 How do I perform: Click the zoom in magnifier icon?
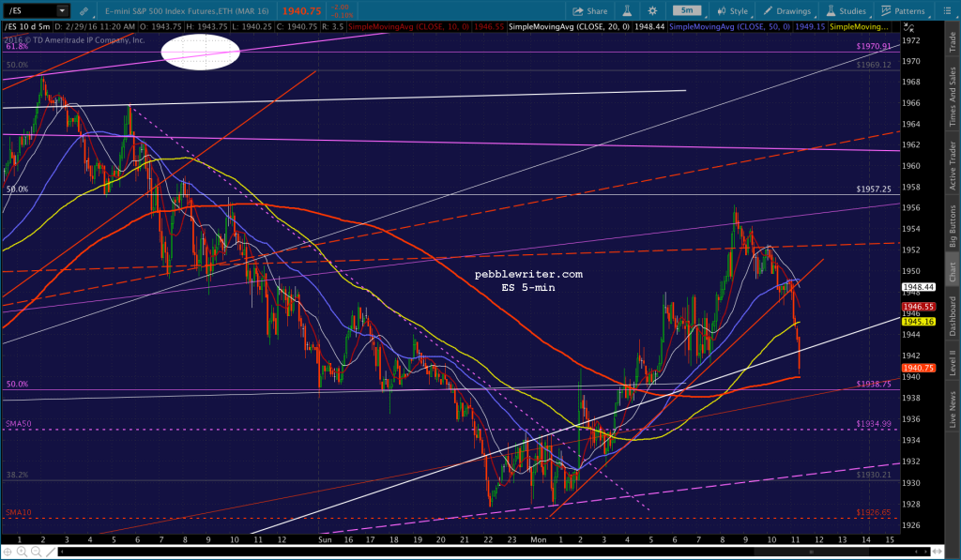tap(22, 552)
